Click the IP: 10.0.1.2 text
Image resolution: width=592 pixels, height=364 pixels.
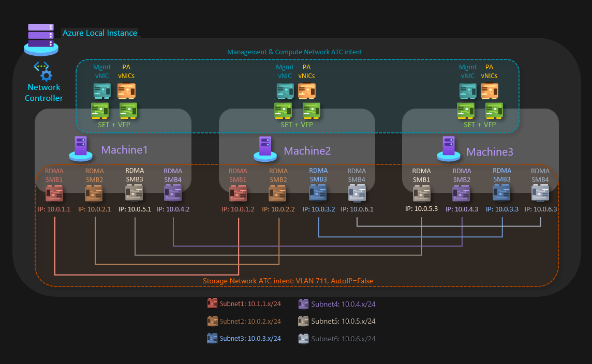click(238, 209)
